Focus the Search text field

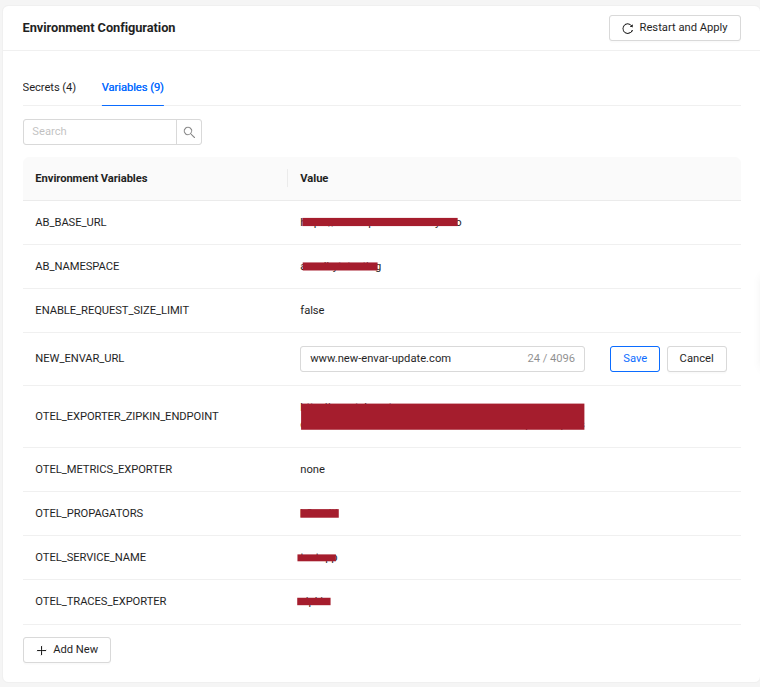[100, 132]
